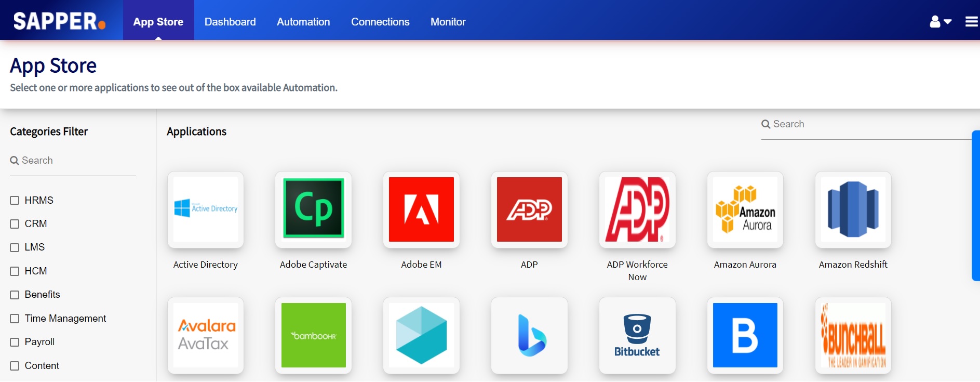This screenshot has height=382, width=980.
Task: Click the "Applications" section heading
Action: pyautogui.click(x=196, y=131)
